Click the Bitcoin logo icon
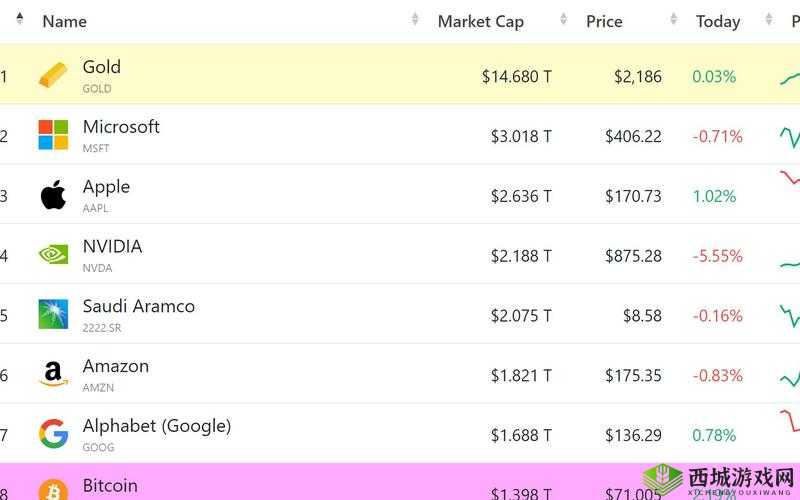Image resolution: width=800 pixels, height=500 pixels. point(53,490)
